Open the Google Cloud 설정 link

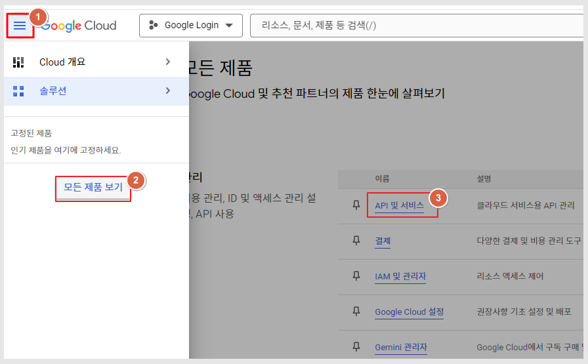[409, 312]
